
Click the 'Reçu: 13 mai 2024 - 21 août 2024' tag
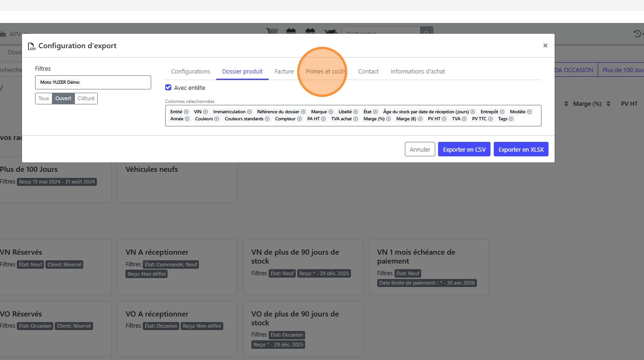click(57, 182)
